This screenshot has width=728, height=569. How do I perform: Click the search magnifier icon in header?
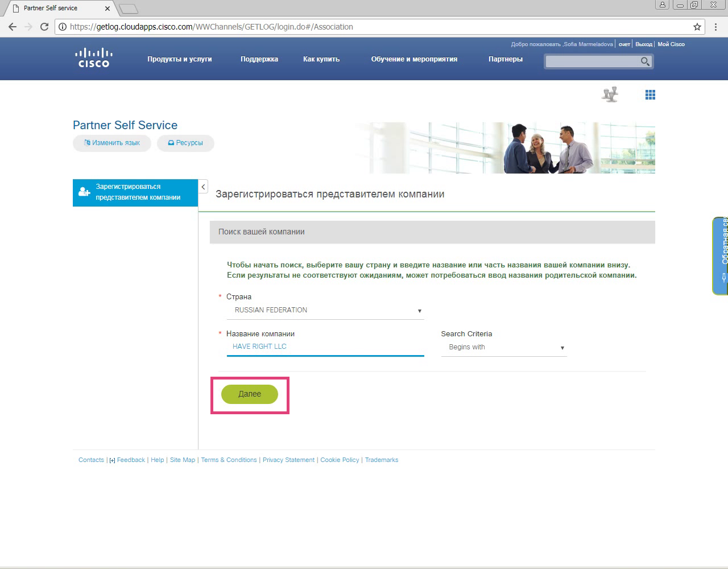click(x=645, y=61)
